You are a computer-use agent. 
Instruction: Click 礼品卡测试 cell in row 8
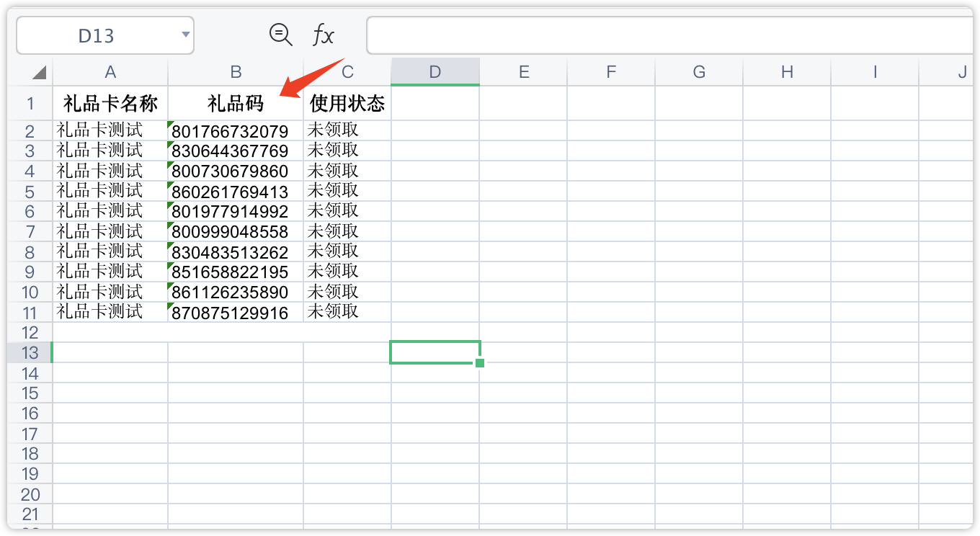(x=100, y=251)
